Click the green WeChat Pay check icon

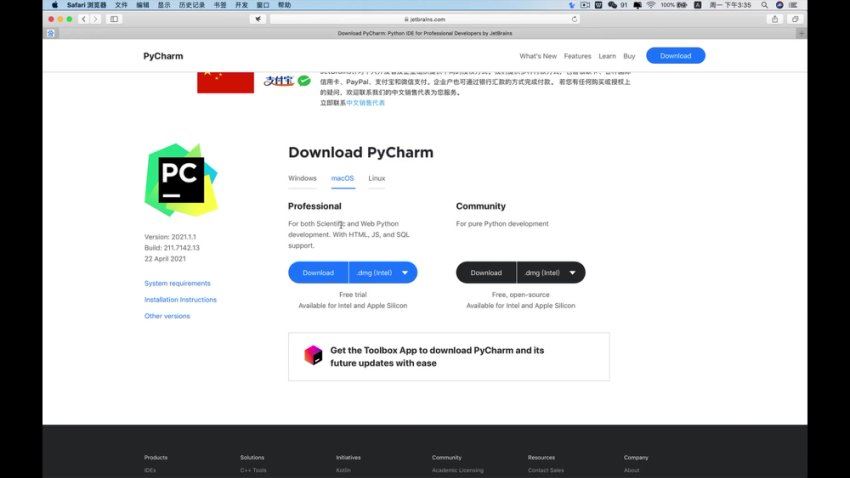coord(304,81)
